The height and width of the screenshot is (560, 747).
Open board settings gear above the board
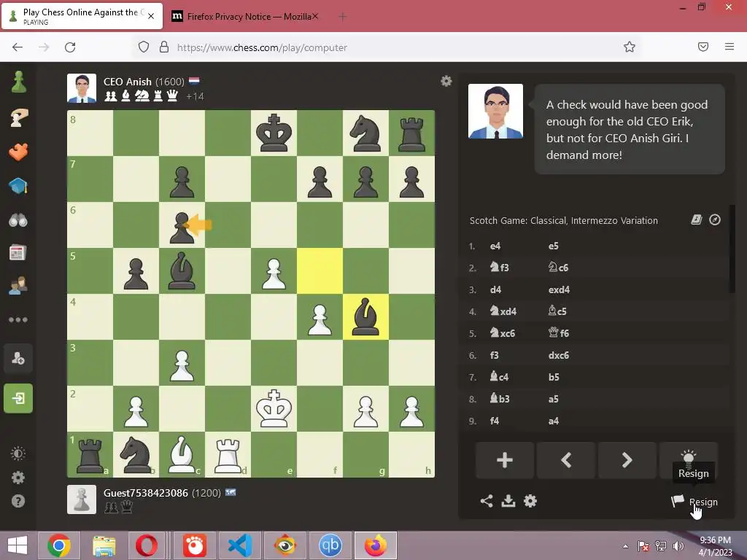coord(446,81)
